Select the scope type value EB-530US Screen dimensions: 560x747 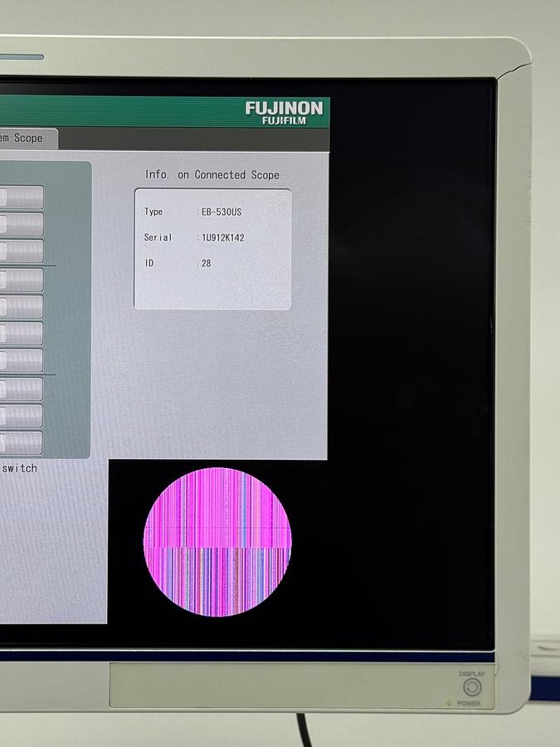222,212
